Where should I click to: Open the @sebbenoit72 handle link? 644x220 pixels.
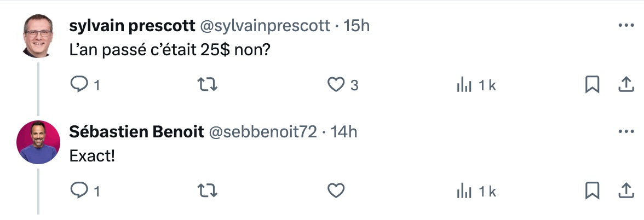pyautogui.click(x=263, y=132)
